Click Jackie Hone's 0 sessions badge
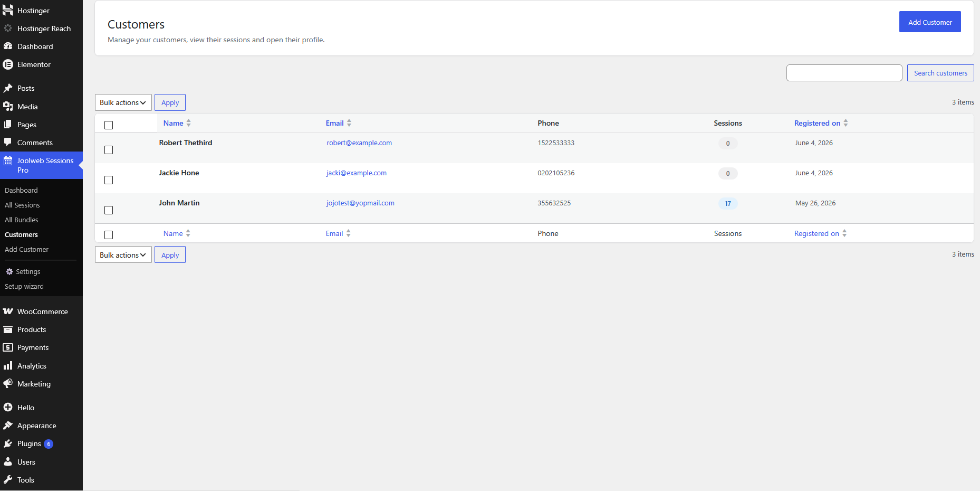 click(x=728, y=173)
